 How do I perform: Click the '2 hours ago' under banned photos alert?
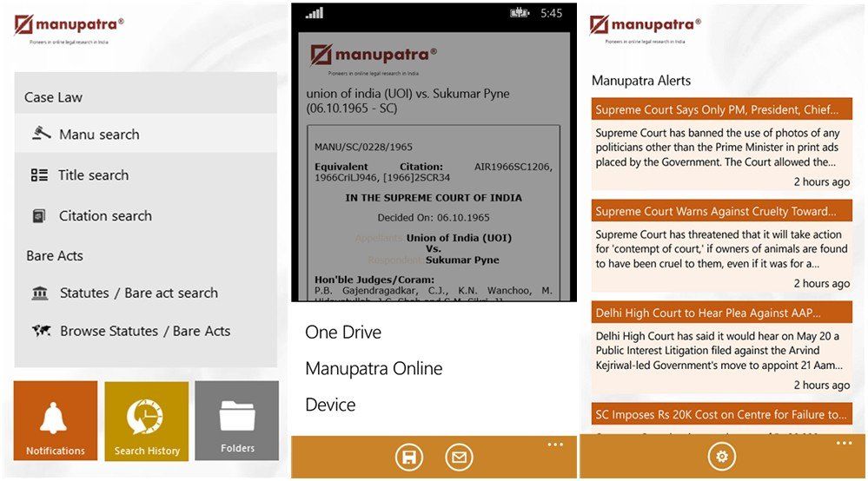point(821,182)
